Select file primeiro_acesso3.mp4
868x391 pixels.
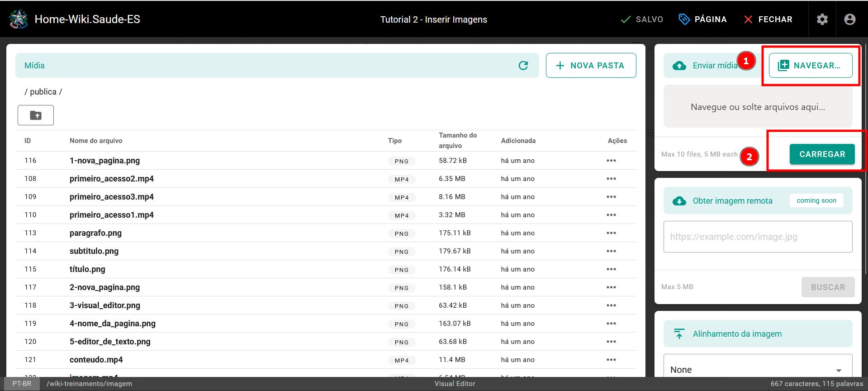pos(112,197)
